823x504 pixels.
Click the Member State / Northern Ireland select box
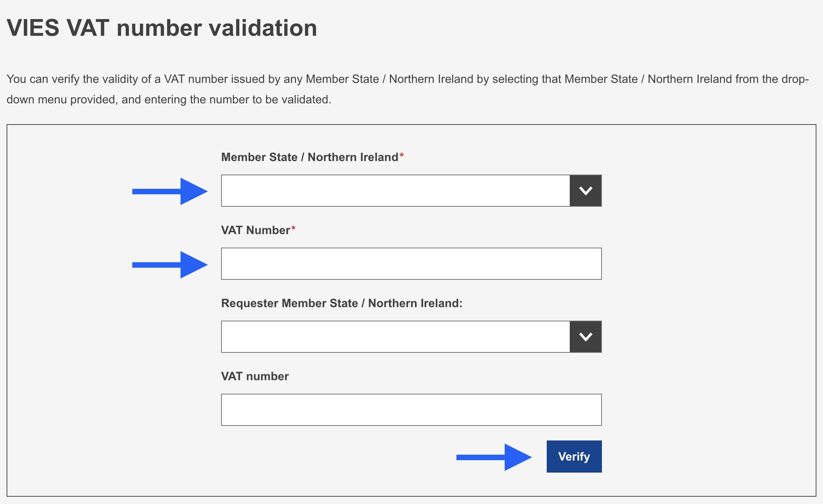point(395,191)
